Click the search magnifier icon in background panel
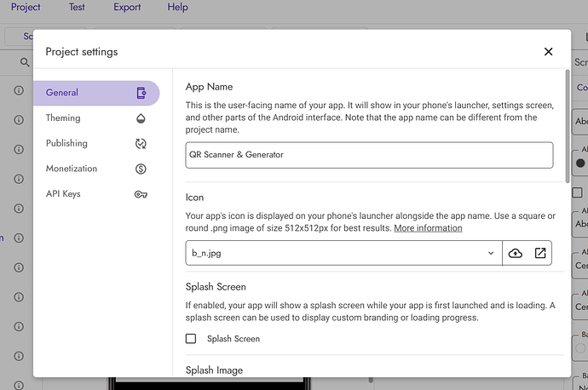The width and height of the screenshot is (588, 390). (25, 62)
